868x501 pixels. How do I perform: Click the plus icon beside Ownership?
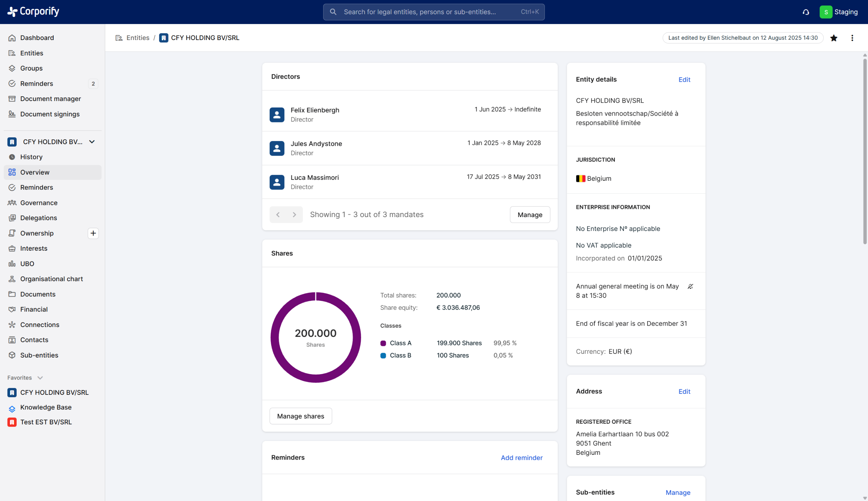point(93,233)
